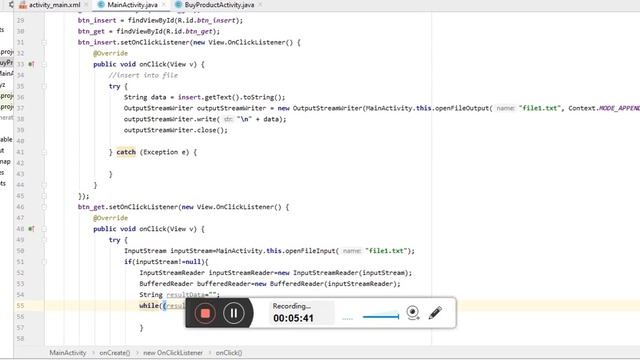Click "file1.txt" string in openFileOutput call
This screenshot has height=360, width=640.
tap(540, 108)
